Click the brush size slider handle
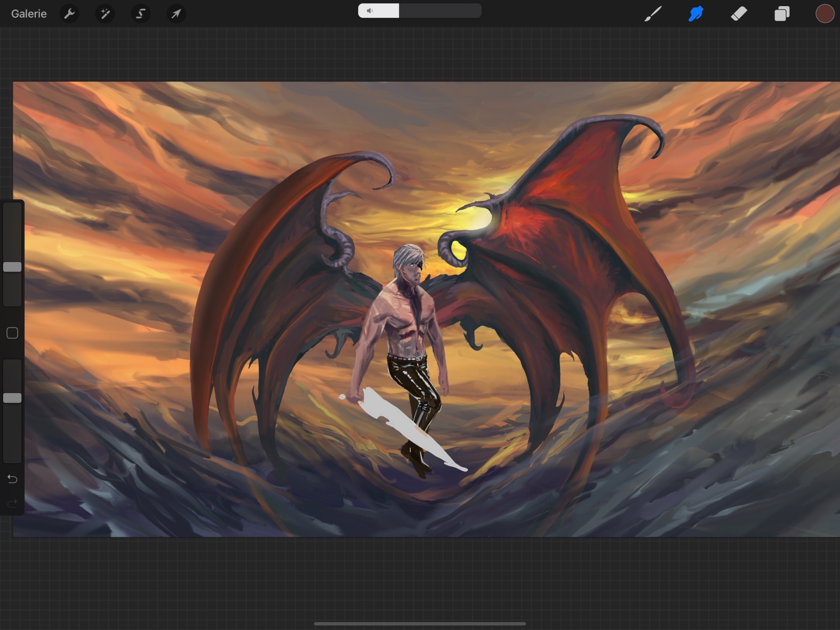The height and width of the screenshot is (630, 840). pyautogui.click(x=12, y=267)
